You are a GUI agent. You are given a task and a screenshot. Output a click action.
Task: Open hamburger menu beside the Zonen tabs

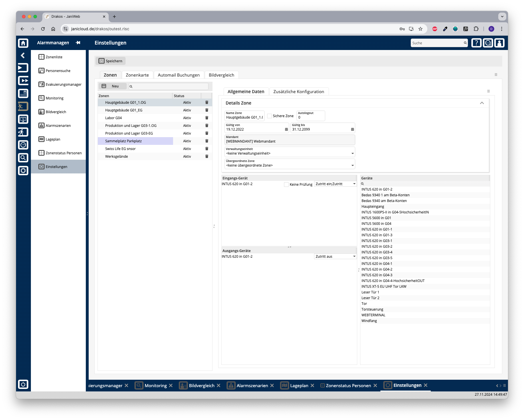click(496, 75)
